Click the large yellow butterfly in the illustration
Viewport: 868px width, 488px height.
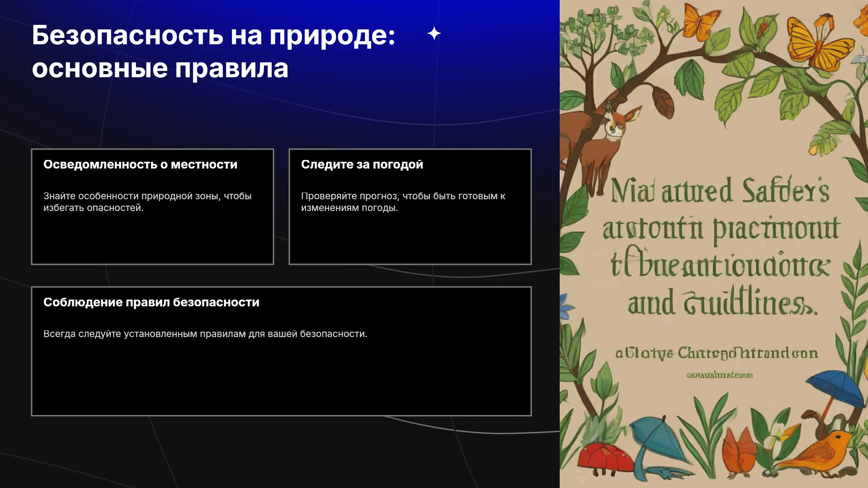coord(819,43)
